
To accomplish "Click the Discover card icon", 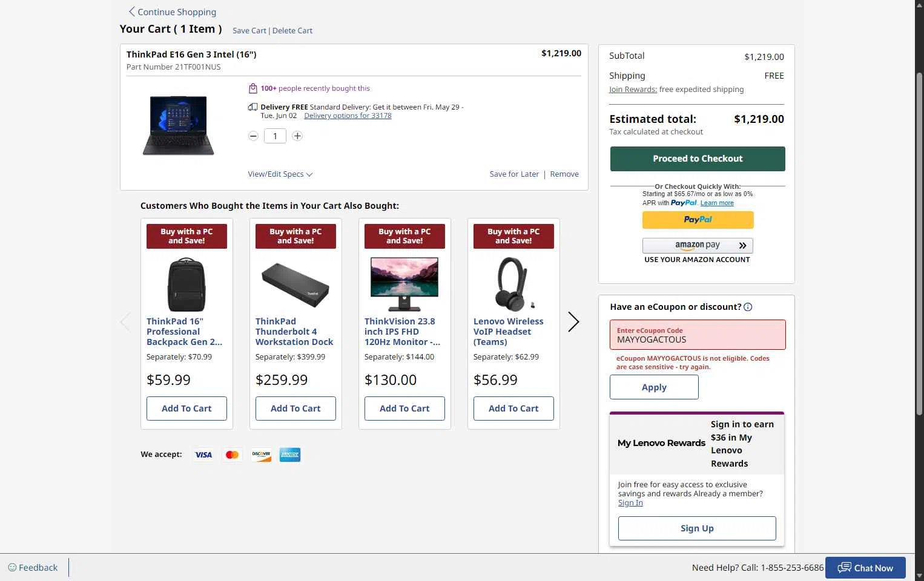I will (x=261, y=455).
